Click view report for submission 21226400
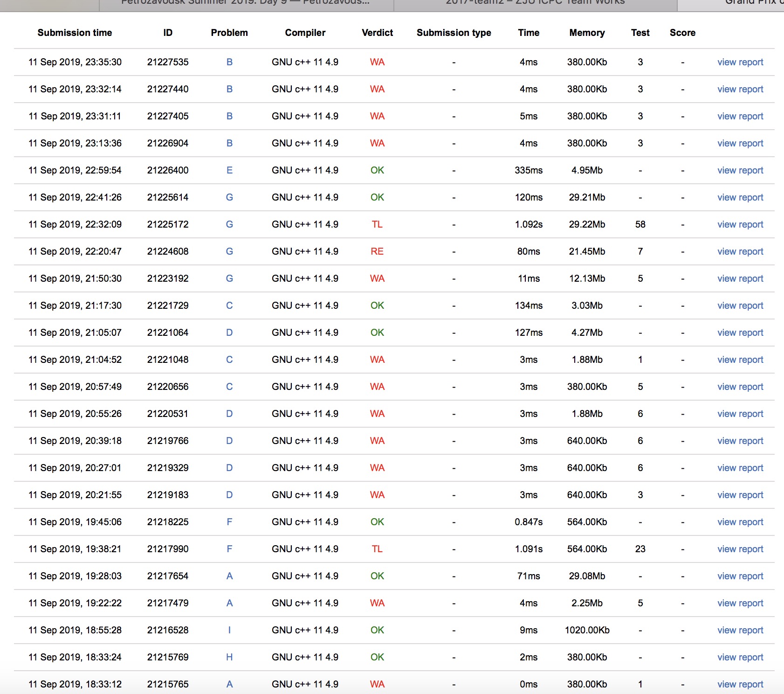Screen dimensions: 784x694 740,170
